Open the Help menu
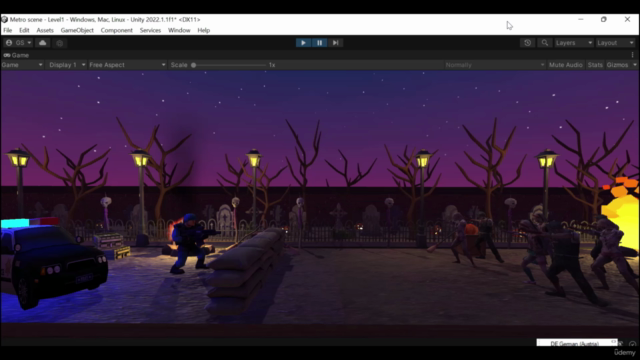Viewport: 640px width, 360px height. 204,30
